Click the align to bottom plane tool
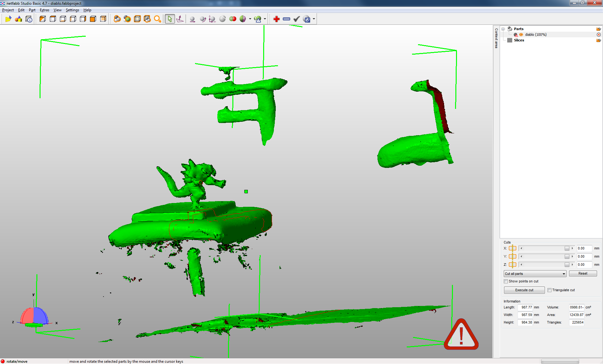 (180, 19)
